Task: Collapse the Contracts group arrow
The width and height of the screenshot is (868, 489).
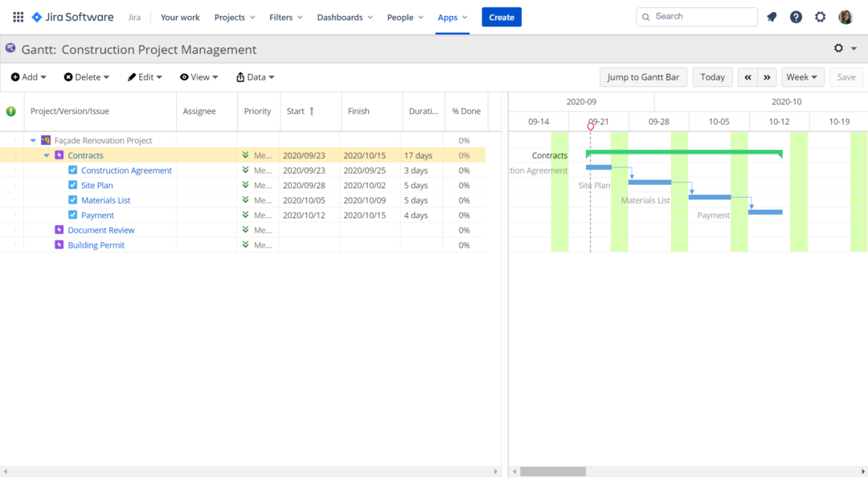Action: (x=47, y=154)
